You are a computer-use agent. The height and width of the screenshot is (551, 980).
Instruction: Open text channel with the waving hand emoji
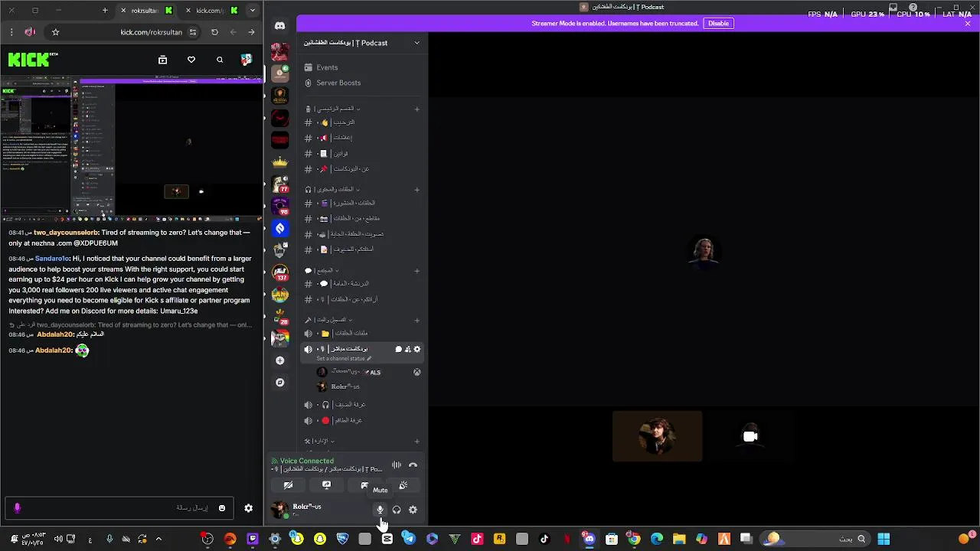pos(362,122)
